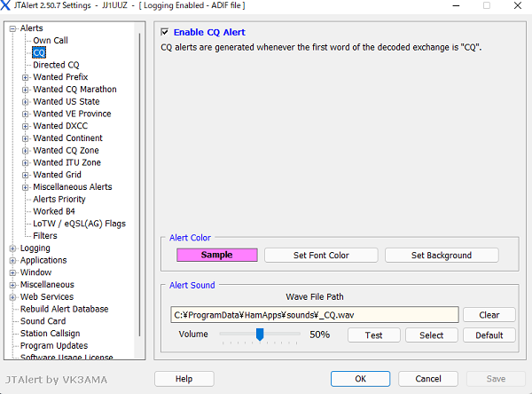The image size is (532, 394).
Task: Expand the Wanted DXCC tree node
Action: coord(26,126)
